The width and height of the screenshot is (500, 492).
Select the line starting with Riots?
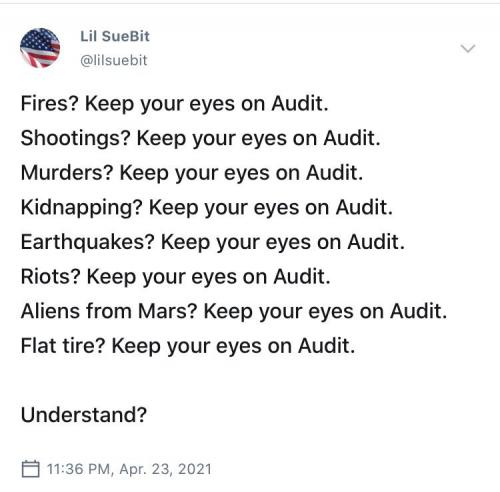pos(175,277)
